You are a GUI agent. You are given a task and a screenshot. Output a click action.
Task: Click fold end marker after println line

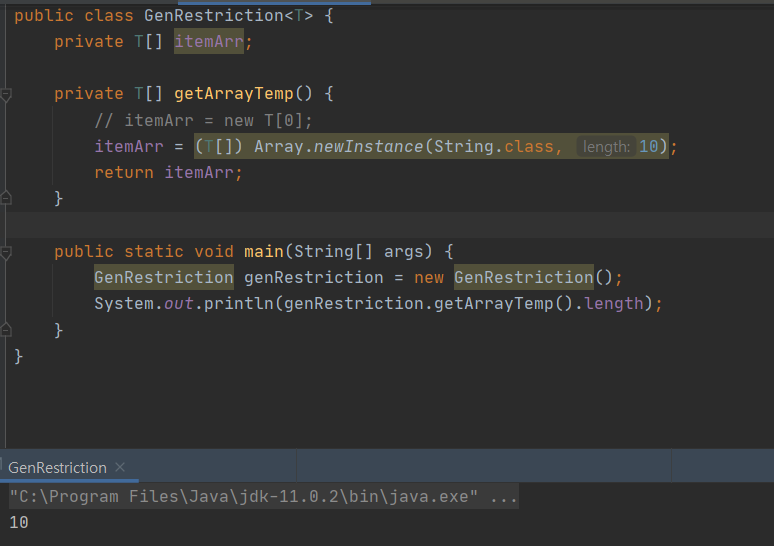(6, 330)
